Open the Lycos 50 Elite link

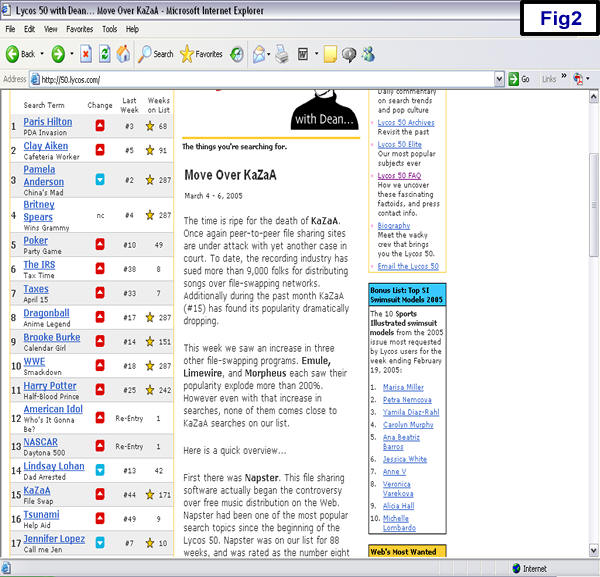[x=399, y=144]
